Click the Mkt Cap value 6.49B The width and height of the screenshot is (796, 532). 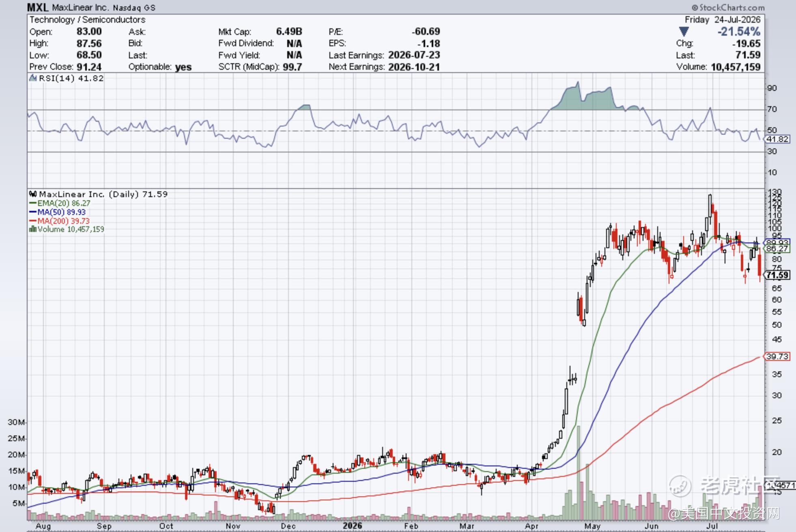[x=289, y=32]
